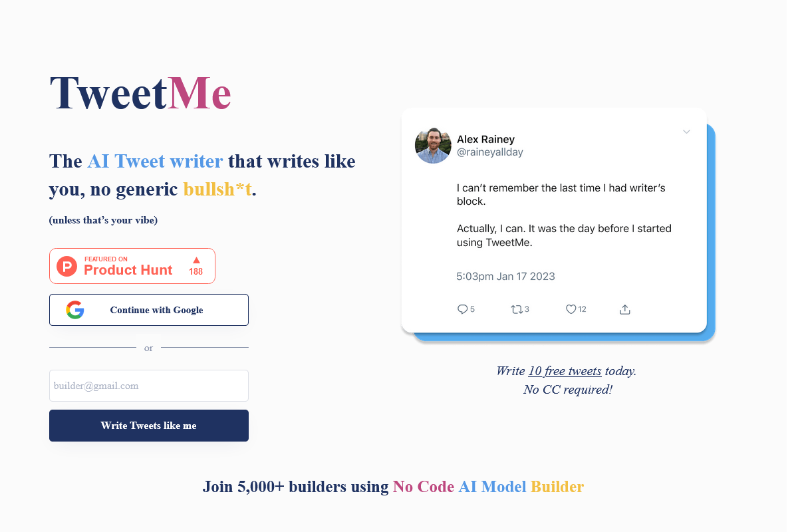
Task: Like the tweet with heart icon
Action: click(571, 309)
